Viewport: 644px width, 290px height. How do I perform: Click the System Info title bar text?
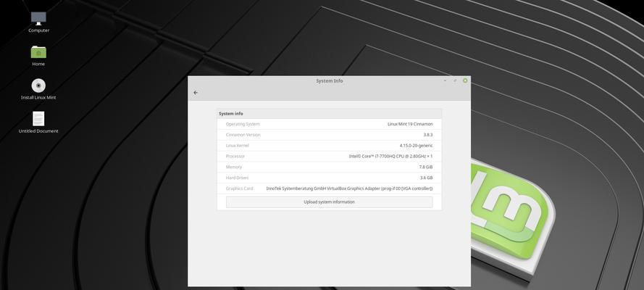tap(330, 81)
